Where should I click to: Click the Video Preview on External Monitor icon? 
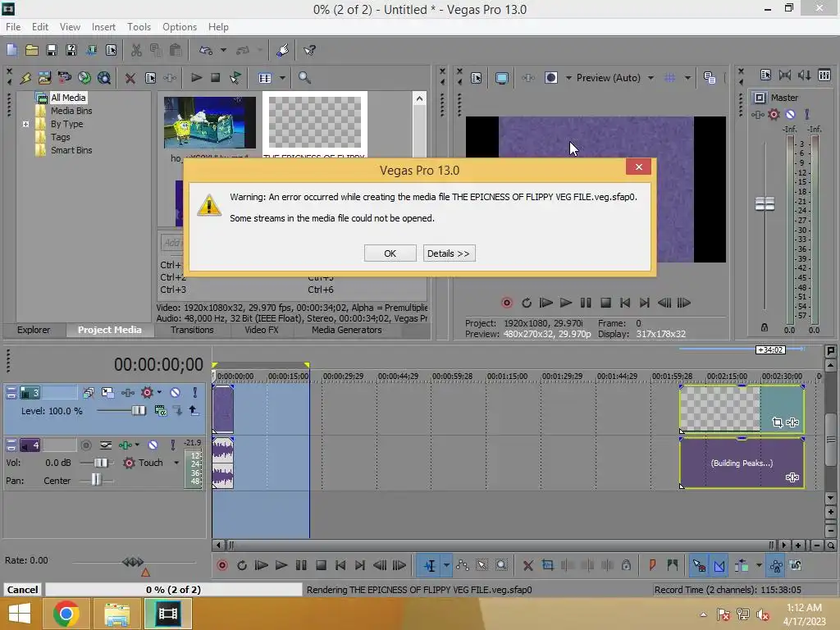(x=502, y=78)
